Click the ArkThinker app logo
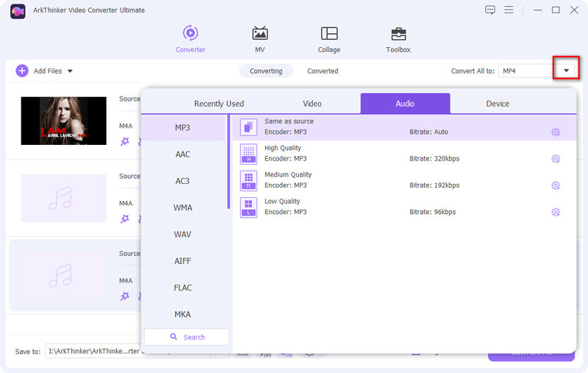 tap(18, 11)
